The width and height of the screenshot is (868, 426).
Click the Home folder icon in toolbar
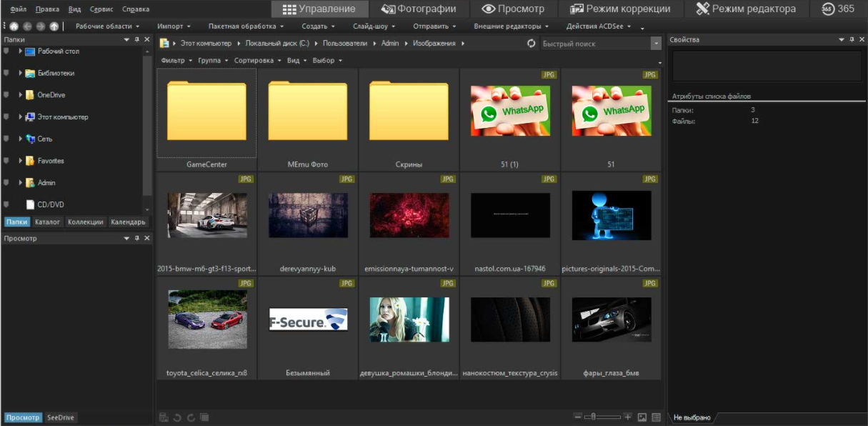point(14,26)
